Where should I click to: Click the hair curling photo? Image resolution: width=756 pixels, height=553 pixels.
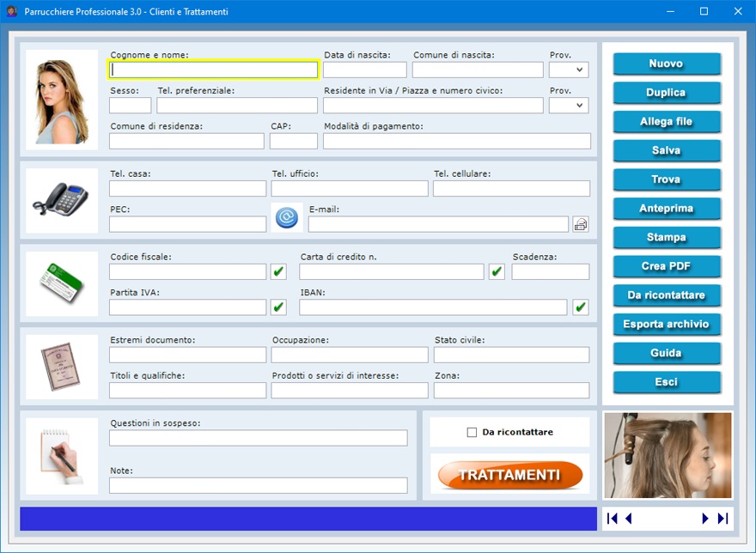[668, 455]
